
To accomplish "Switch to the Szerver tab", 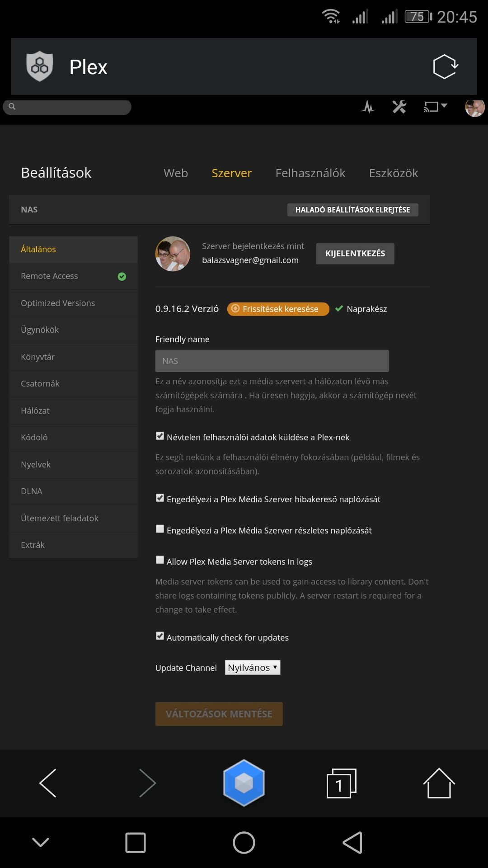I will point(232,173).
